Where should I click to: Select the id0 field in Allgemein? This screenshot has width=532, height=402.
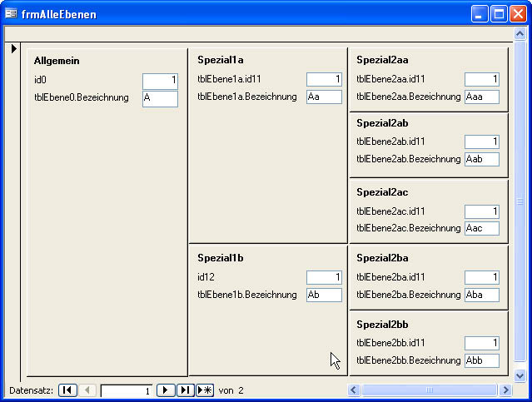160,81
